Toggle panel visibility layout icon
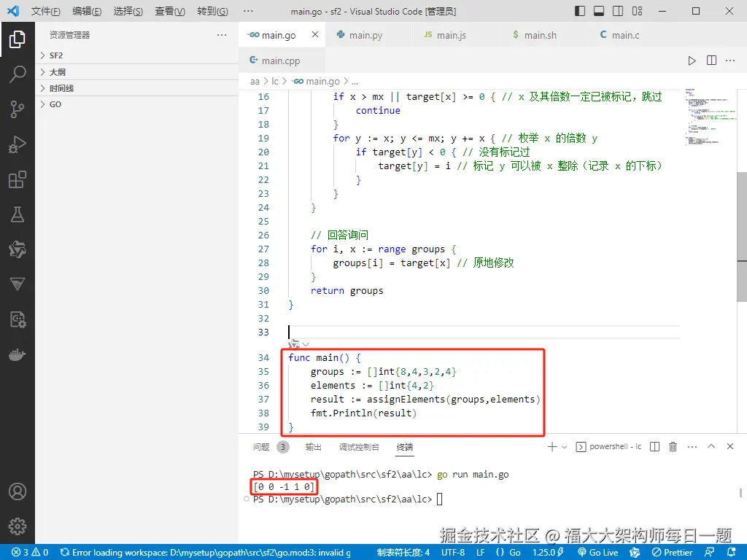 point(599,11)
